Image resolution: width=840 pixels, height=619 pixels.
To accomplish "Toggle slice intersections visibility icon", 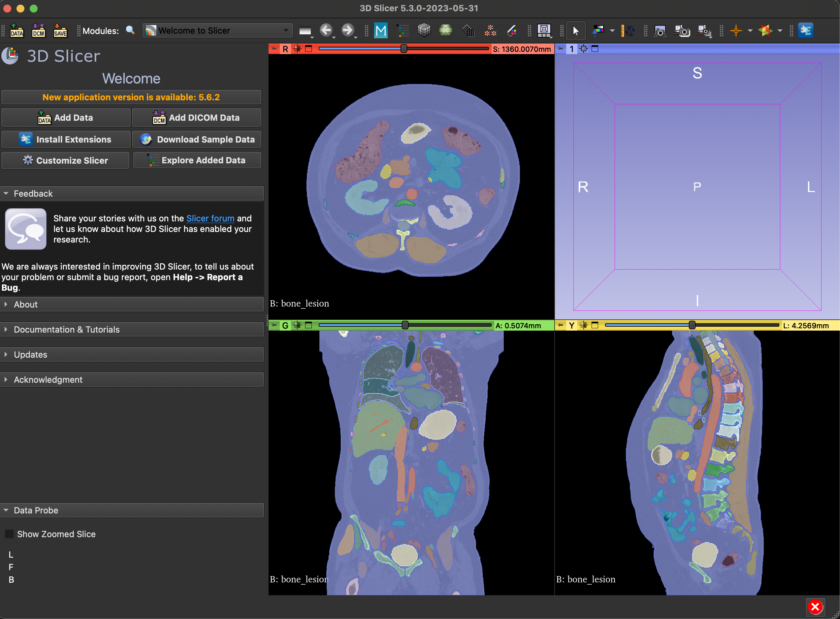I will [x=765, y=30].
